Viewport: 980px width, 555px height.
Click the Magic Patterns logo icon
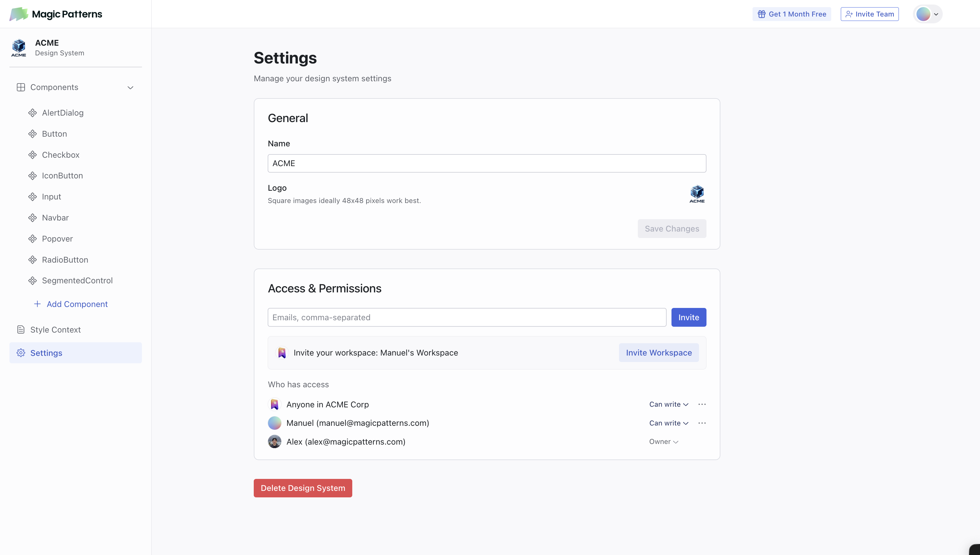pos(18,14)
